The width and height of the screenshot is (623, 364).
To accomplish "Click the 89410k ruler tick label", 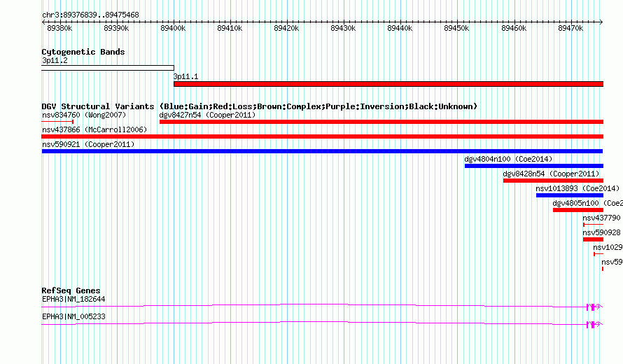I will pos(230,28).
